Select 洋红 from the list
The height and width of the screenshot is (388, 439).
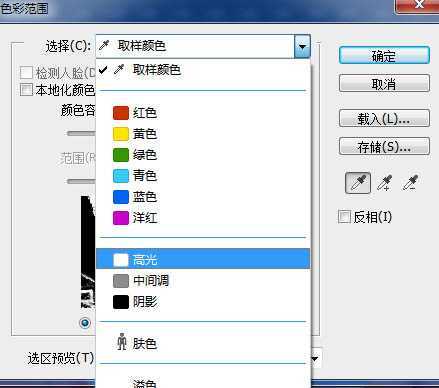203,218
